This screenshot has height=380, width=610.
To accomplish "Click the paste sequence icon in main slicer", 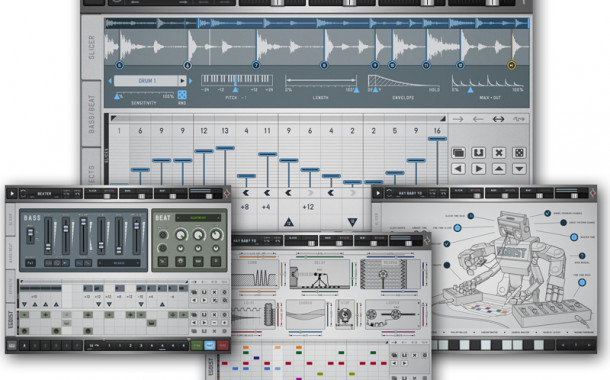I will tap(479, 153).
